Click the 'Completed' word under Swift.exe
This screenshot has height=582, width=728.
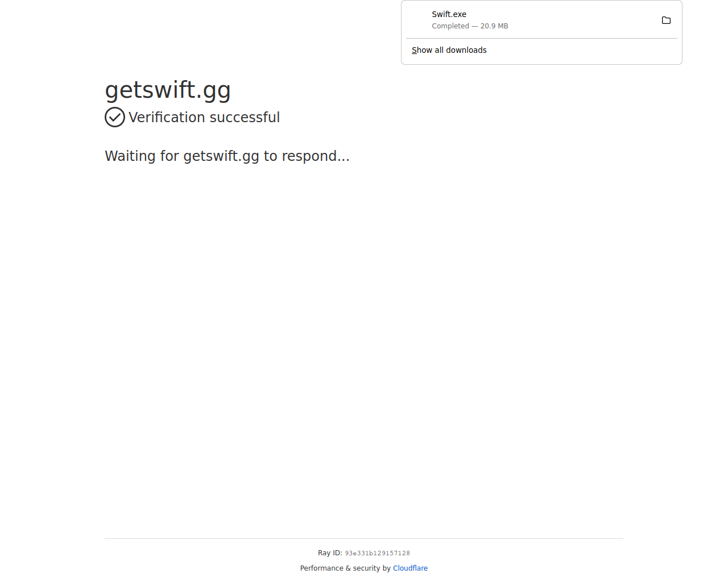450,26
